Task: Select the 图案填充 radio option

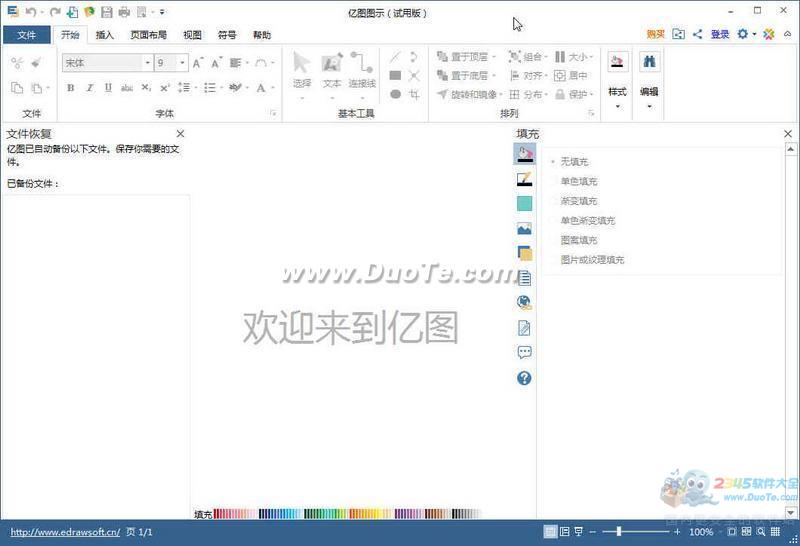Action: click(x=574, y=240)
